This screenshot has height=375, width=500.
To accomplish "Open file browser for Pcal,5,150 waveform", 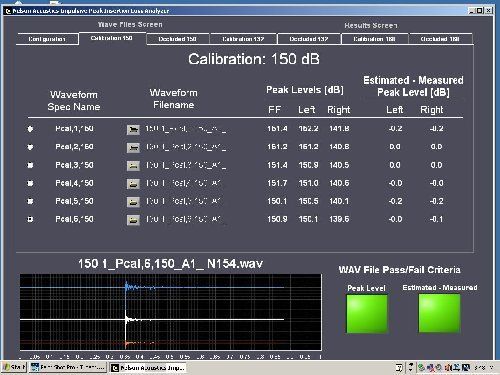I will point(133,202).
